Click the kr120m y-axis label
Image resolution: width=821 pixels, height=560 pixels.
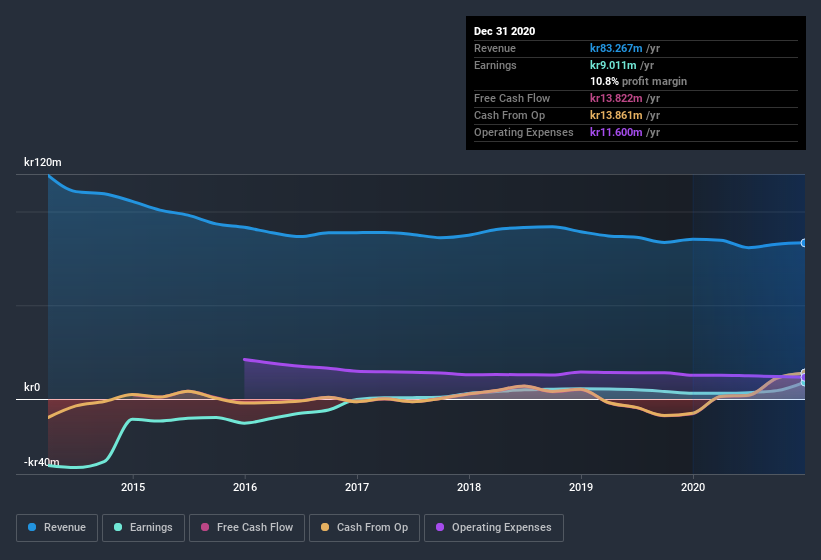[x=43, y=162]
